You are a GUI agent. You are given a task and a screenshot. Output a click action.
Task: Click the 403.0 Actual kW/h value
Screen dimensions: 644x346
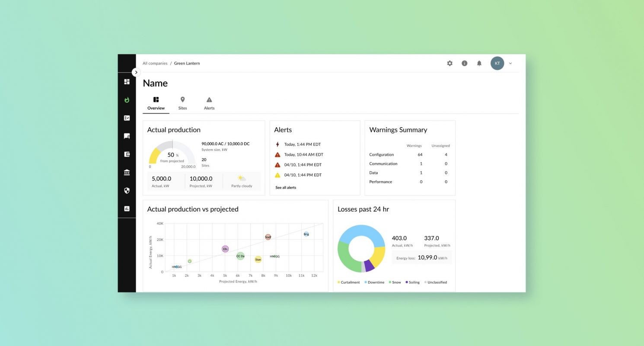399,238
